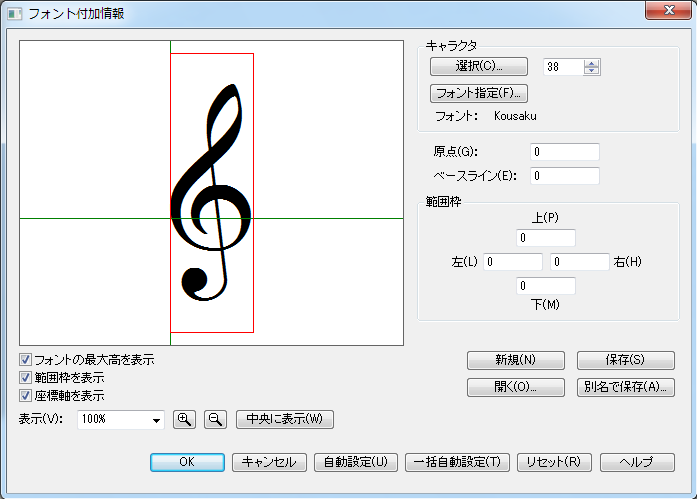This screenshot has width=697, height=499.
Task: Close the フォント付加情報 dialog
Action: tap(668, 10)
